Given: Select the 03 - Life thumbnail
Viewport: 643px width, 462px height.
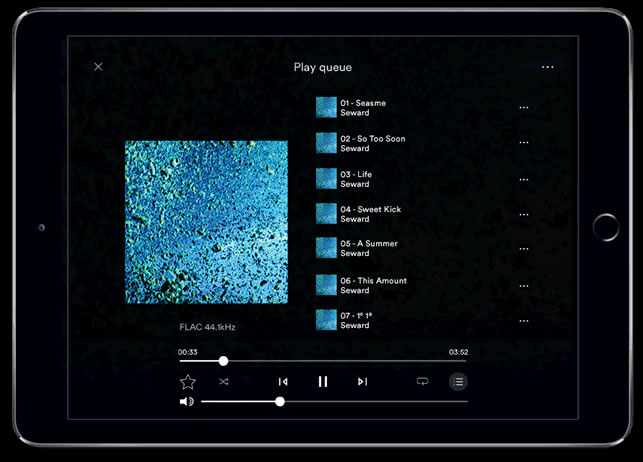Looking at the screenshot, I should 326,179.
